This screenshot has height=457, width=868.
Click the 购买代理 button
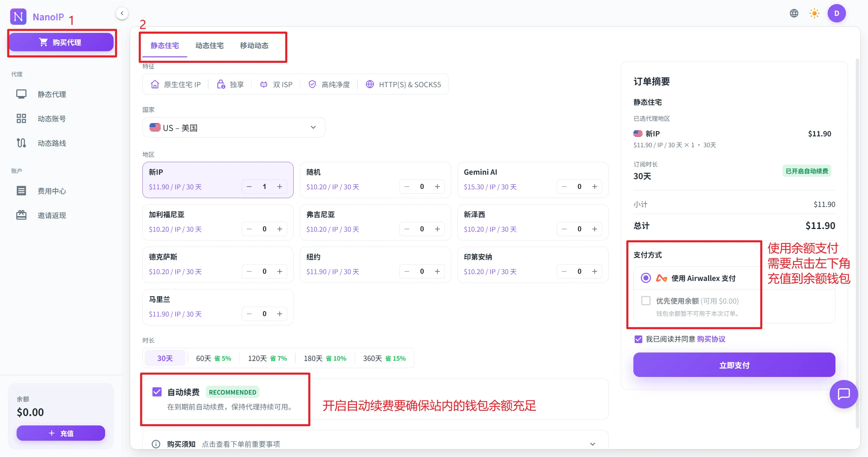click(x=61, y=42)
